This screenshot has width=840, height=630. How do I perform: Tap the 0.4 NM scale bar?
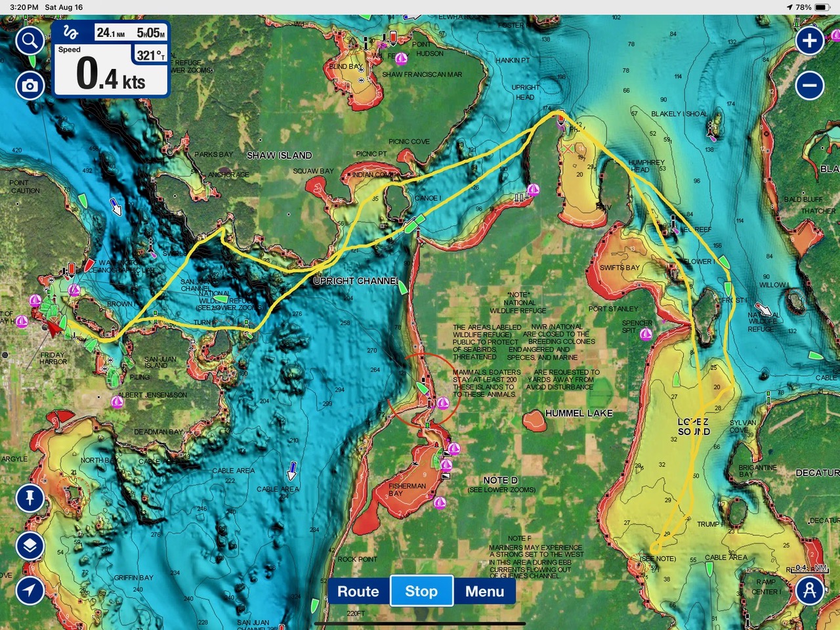click(x=810, y=568)
